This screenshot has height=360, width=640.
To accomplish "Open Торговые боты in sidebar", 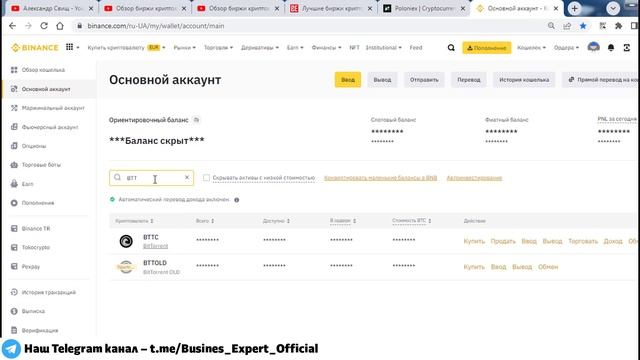I will 36,165.
